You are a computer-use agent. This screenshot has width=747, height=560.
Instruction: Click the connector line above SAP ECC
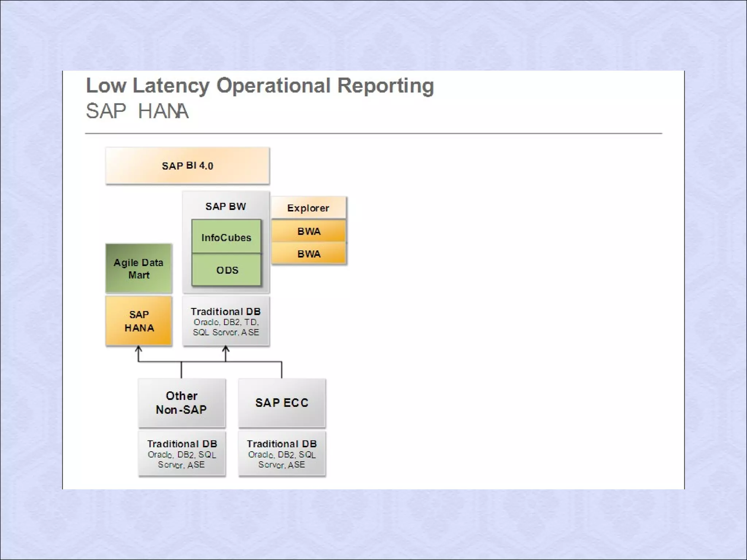[282, 370]
